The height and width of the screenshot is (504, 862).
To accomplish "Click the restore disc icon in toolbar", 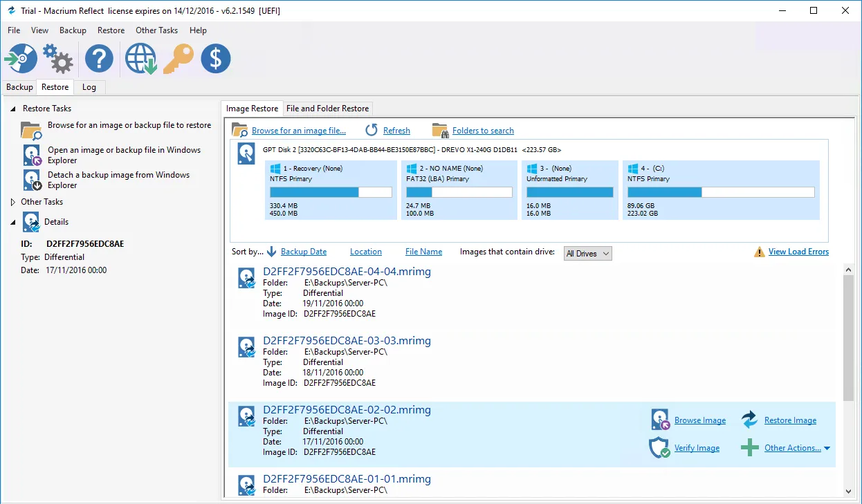I will 21,59.
